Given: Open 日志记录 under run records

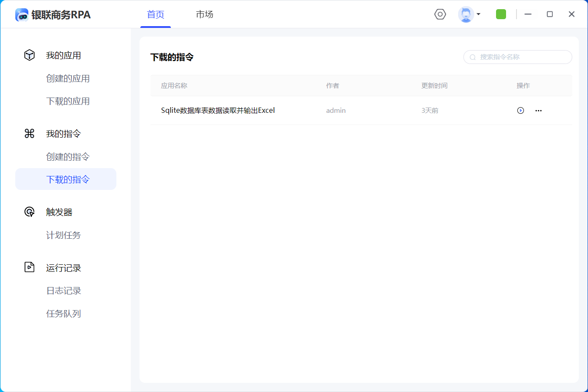Looking at the screenshot, I should [x=64, y=291].
